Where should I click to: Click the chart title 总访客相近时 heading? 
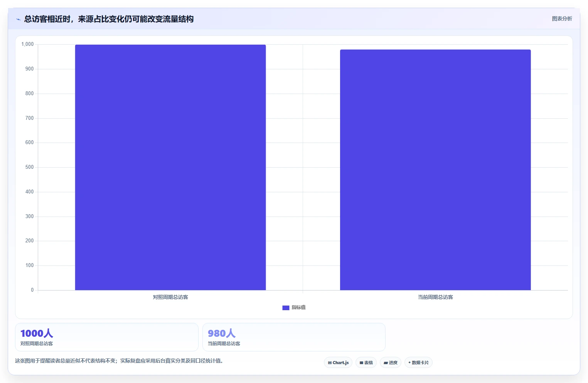click(109, 19)
